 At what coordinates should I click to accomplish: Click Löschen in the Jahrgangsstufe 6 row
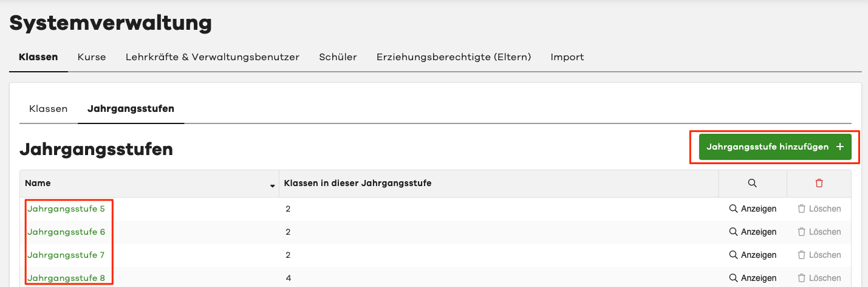tap(819, 232)
